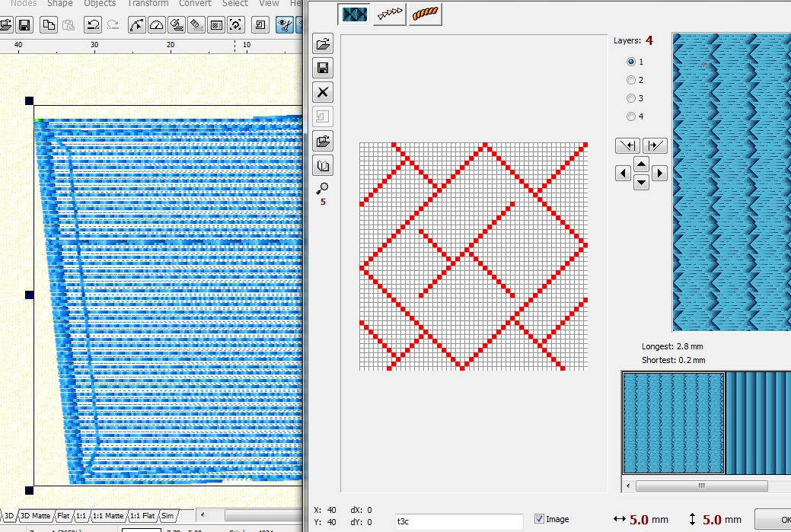Switch to the Sim view tab

click(167, 516)
